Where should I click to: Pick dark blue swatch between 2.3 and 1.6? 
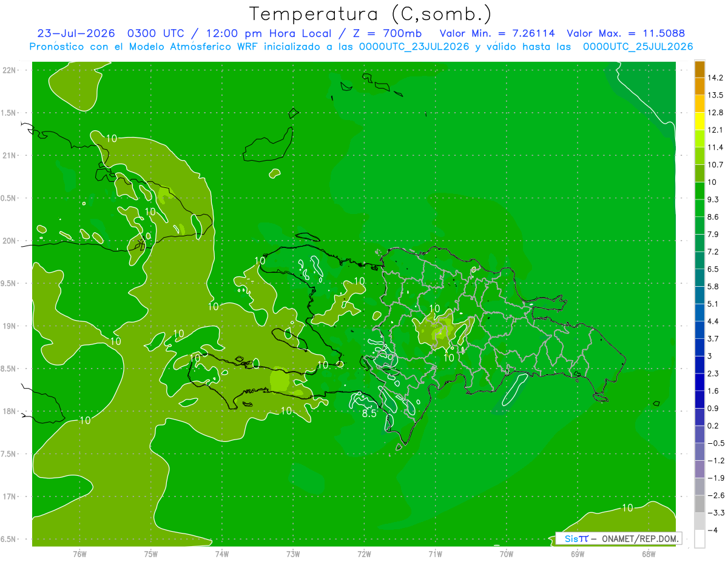[699, 382]
